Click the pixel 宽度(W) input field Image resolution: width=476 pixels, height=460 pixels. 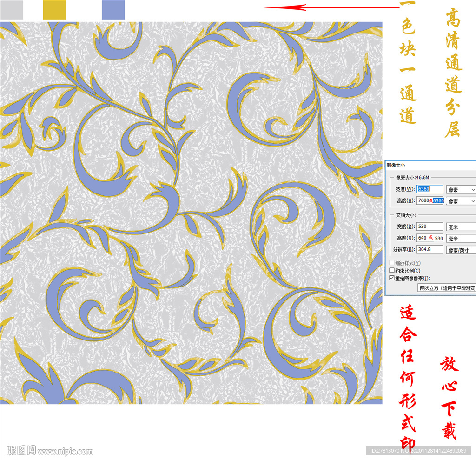click(x=430, y=189)
